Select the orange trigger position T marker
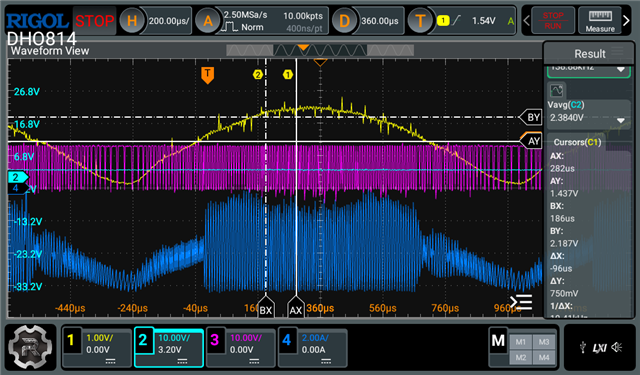 tap(207, 75)
